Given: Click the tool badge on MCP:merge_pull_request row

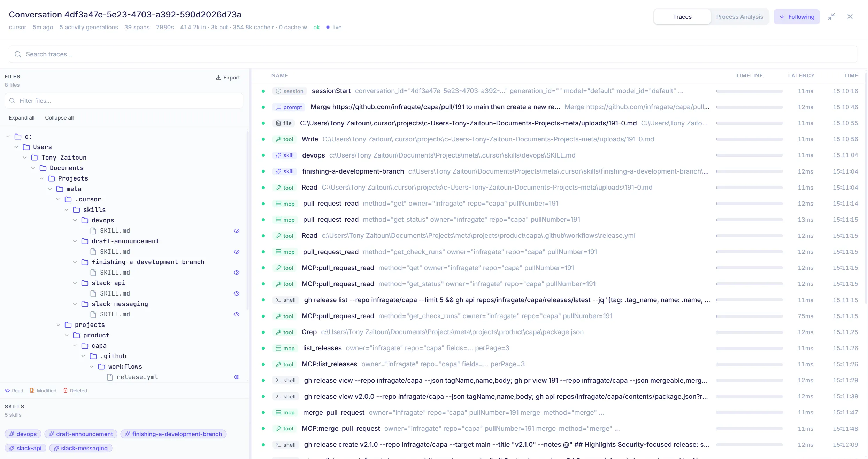Looking at the screenshot, I should pyautogui.click(x=284, y=429).
